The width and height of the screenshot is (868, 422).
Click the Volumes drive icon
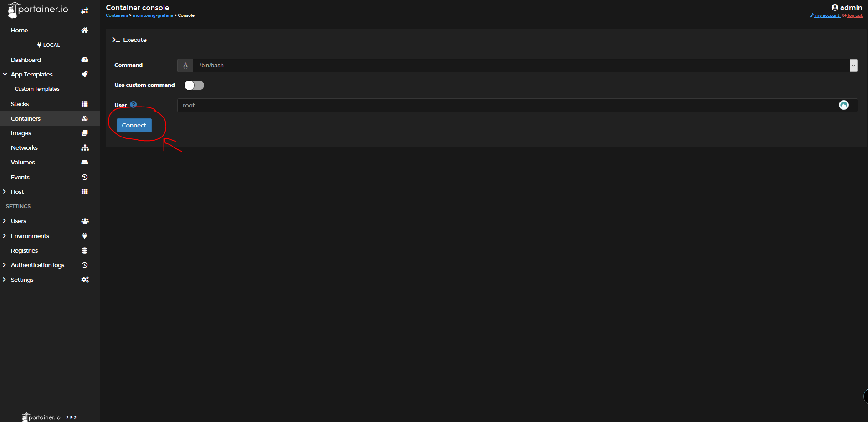pyautogui.click(x=85, y=162)
